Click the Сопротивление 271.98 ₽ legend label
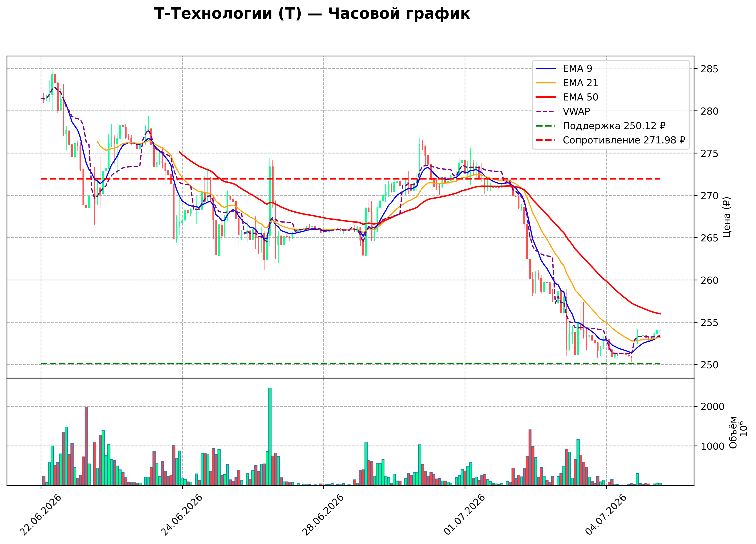Image resolution: width=756 pixels, height=544 pixels. (x=624, y=140)
